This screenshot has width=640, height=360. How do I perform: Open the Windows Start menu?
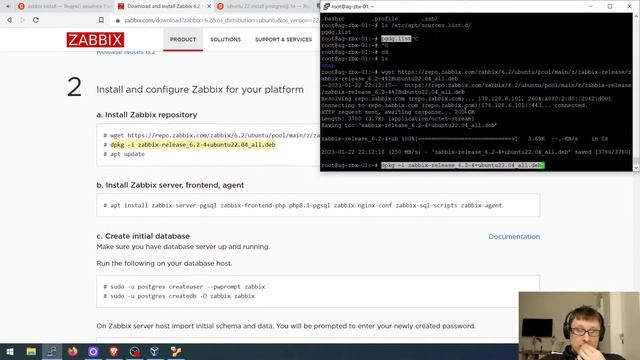click(10, 351)
